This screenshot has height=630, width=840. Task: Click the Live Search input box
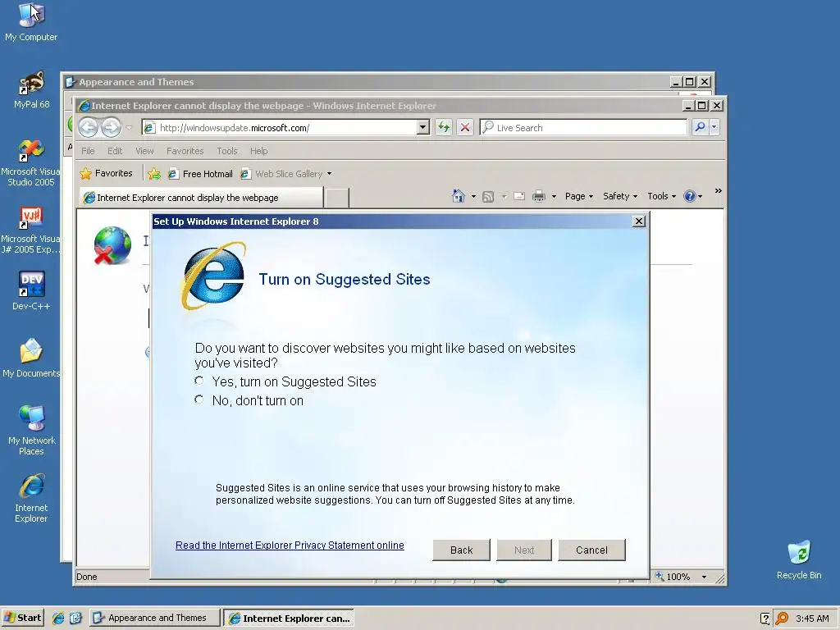click(x=583, y=127)
